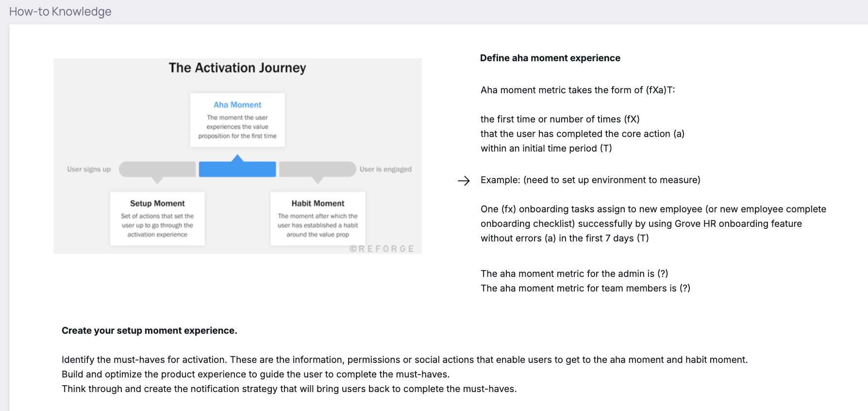
Task: Place cursor in the admin metric line
Action: (574, 274)
